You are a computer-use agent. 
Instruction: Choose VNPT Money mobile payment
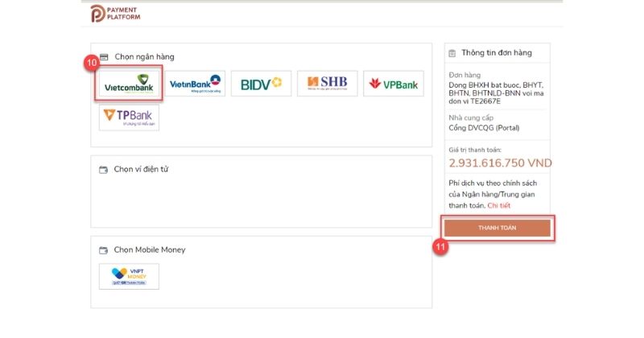click(129, 276)
